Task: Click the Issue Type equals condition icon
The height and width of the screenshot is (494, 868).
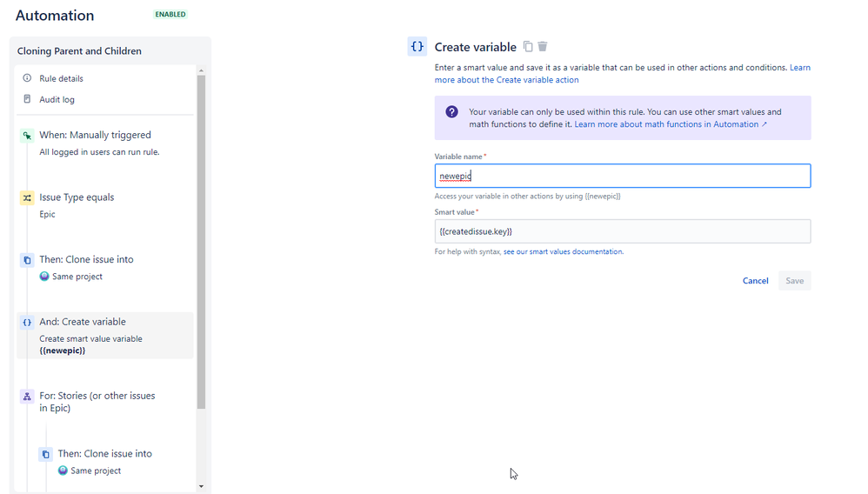Action: click(27, 197)
